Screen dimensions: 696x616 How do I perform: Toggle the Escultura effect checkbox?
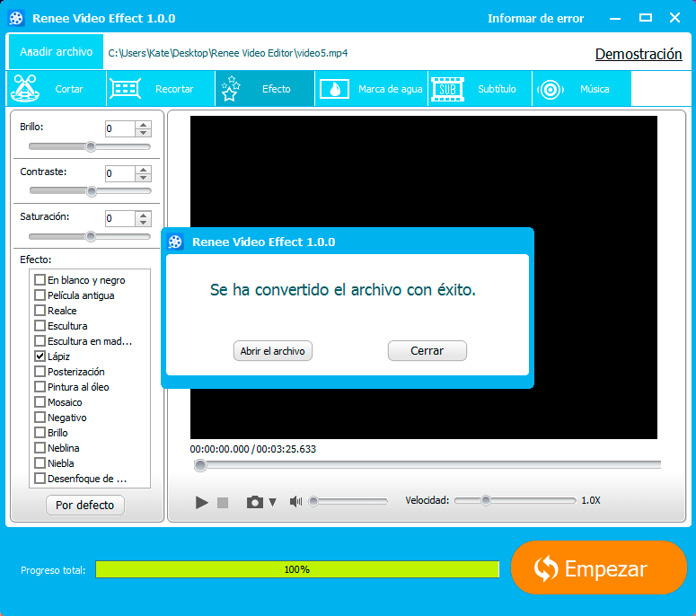click(x=40, y=326)
